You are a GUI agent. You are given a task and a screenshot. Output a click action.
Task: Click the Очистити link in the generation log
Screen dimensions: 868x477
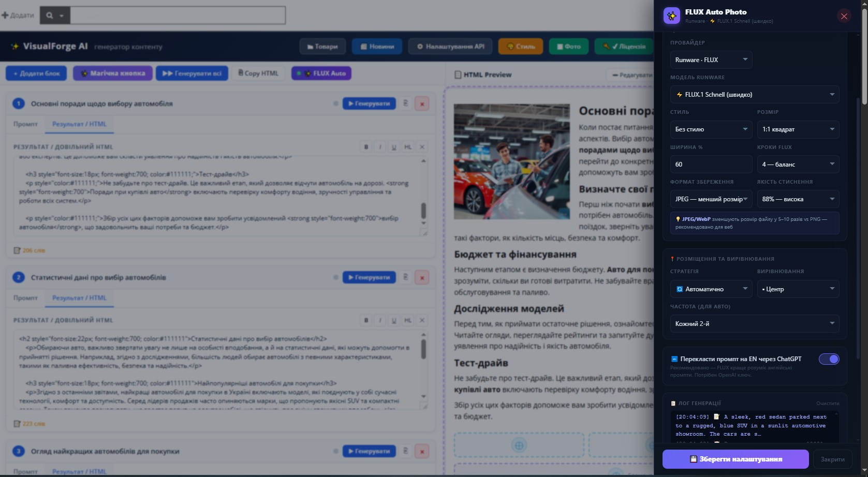[x=828, y=404]
